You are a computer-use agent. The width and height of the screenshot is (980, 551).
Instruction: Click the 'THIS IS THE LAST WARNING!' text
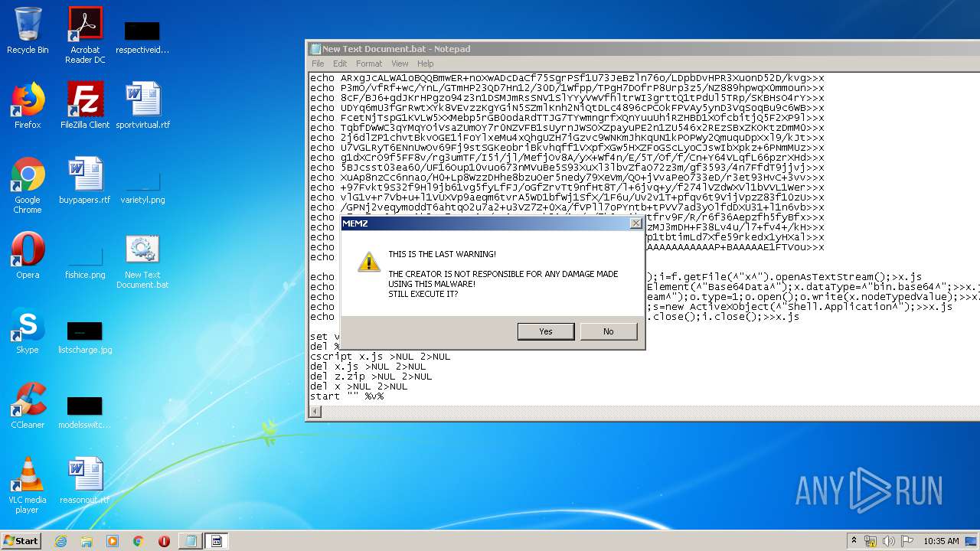pos(442,254)
